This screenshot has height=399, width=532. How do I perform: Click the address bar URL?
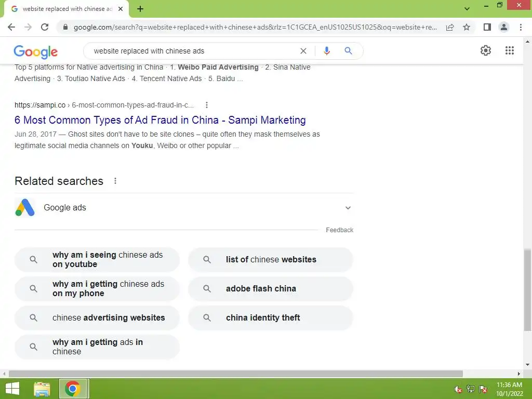(x=255, y=27)
